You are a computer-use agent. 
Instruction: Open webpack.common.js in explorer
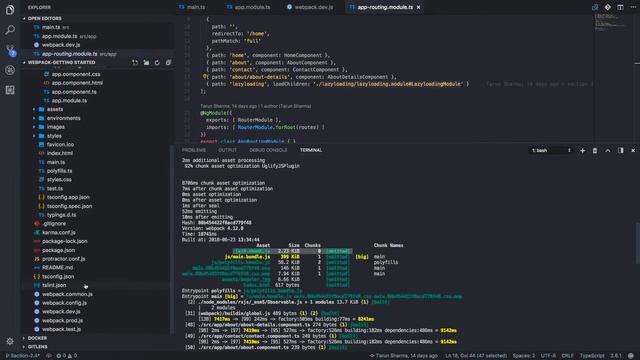[67, 294]
